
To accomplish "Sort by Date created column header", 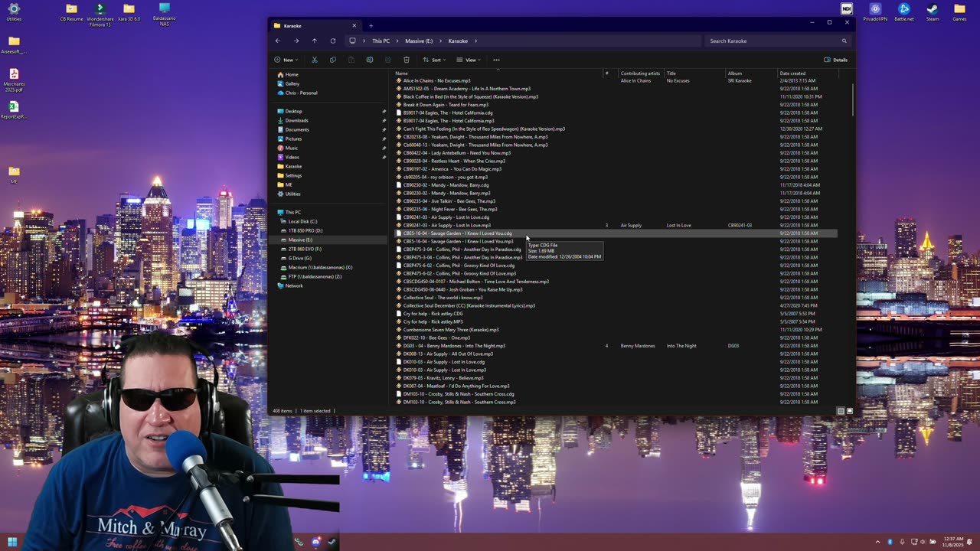I will 807,73.
